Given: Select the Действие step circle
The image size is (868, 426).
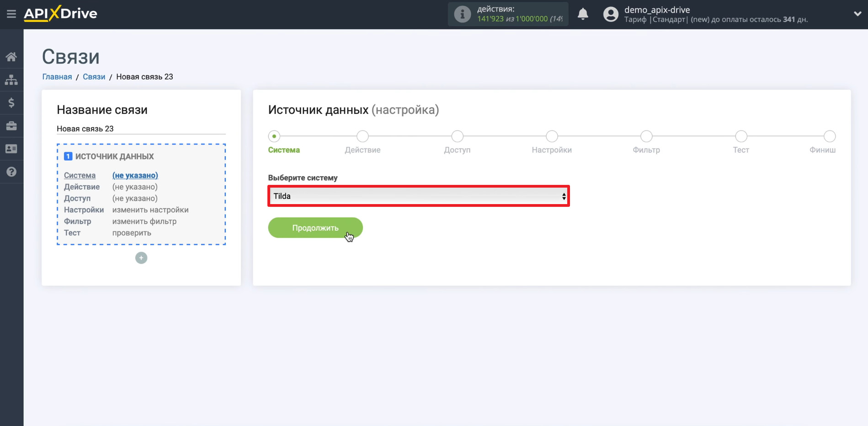Looking at the screenshot, I should [x=362, y=136].
